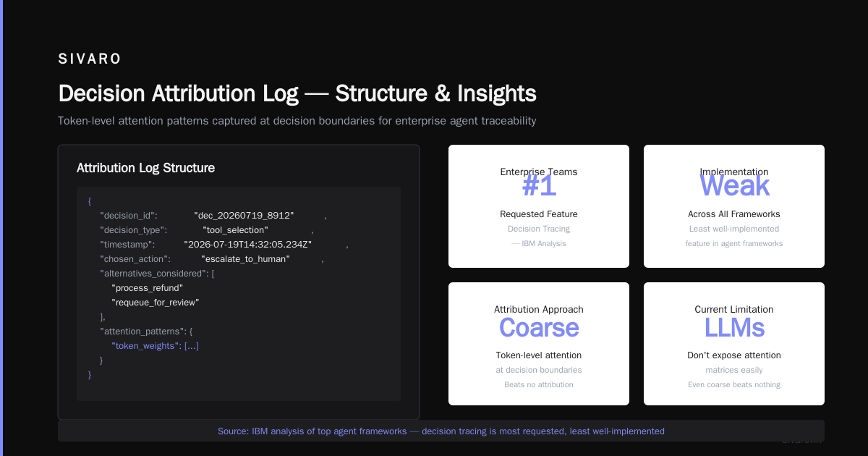Screen dimensions: 868x456
Task: Click the IBM Analysis attribution
Action: coord(539,243)
